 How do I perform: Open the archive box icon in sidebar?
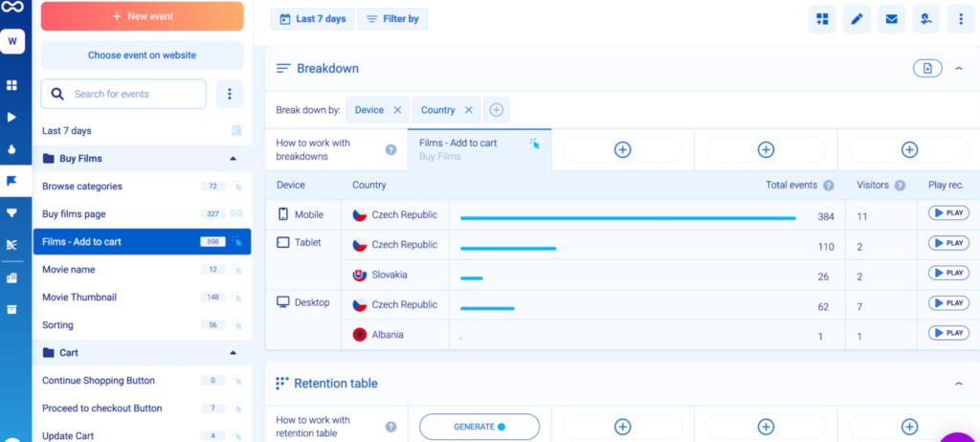tap(11, 309)
